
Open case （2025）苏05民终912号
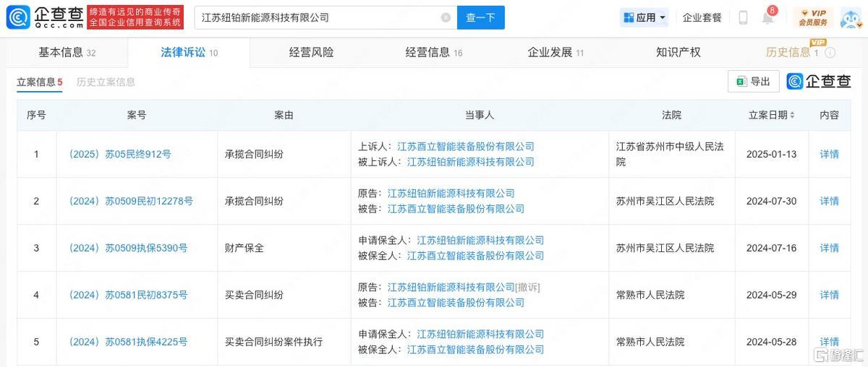[x=119, y=154]
